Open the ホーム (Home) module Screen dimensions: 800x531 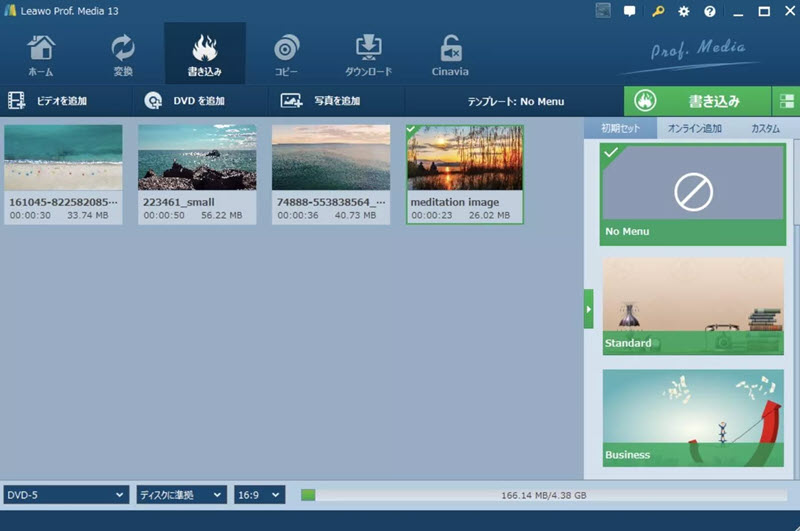click(x=41, y=55)
